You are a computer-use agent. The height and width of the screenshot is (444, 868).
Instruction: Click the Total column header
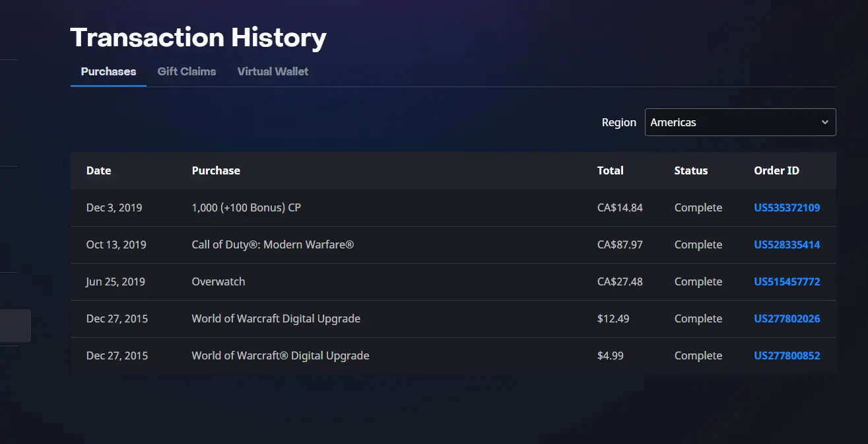(x=610, y=170)
